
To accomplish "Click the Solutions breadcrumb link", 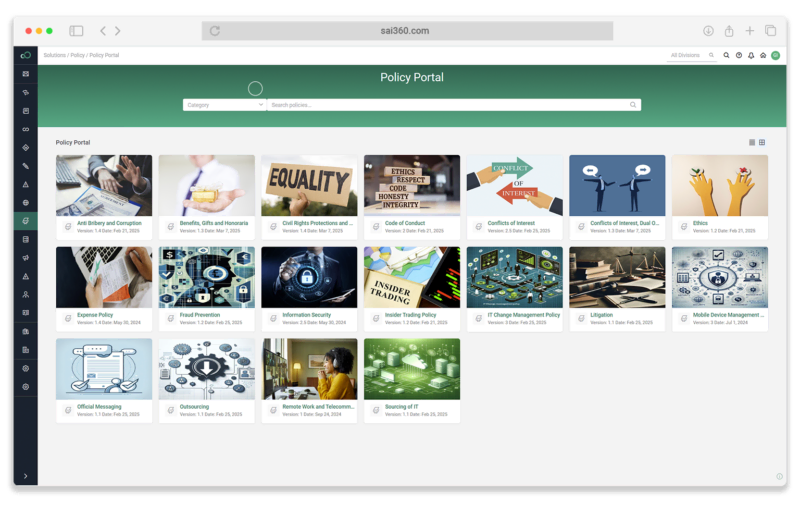I will click(54, 56).
